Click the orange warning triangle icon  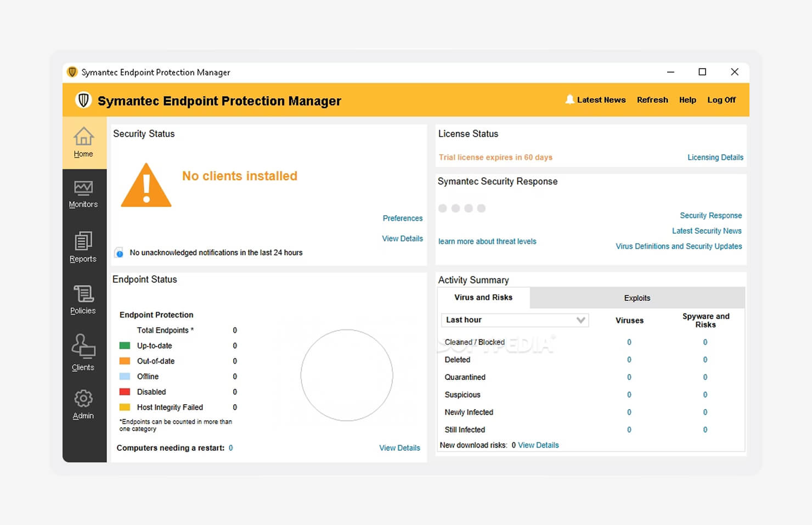(x=146, y=185)
